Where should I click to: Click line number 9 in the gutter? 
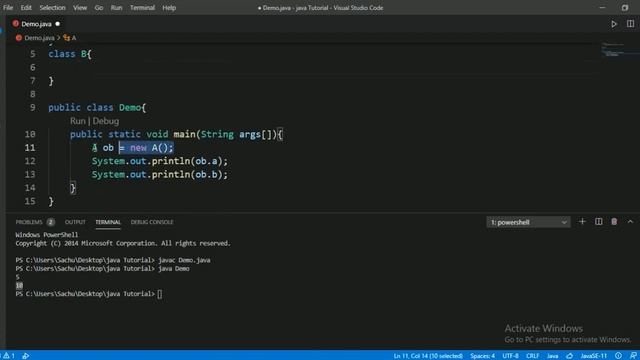(32, 107)
